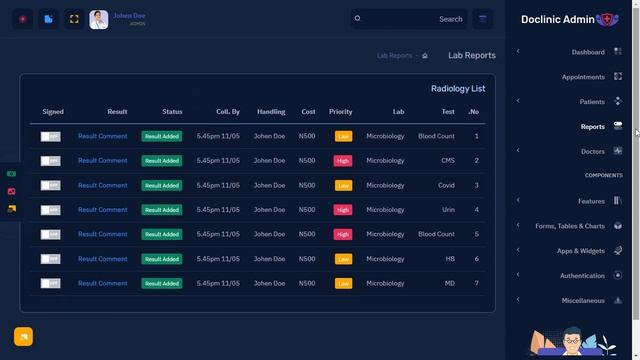Click Low priority badge in row 1
Image resolution: width=640 pixels, height=360 pixels.
(343, 136)
